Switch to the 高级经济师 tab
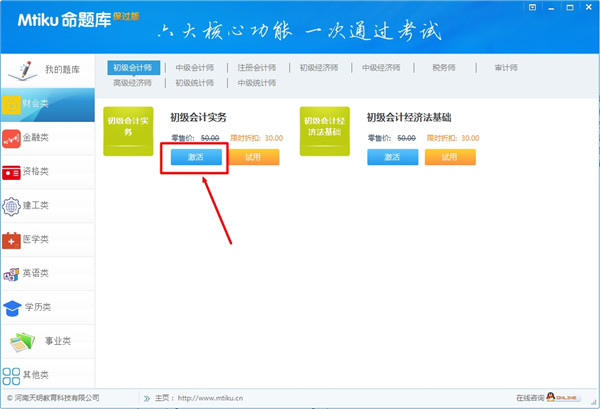The image size is (600, 409). tap(132, 83)
